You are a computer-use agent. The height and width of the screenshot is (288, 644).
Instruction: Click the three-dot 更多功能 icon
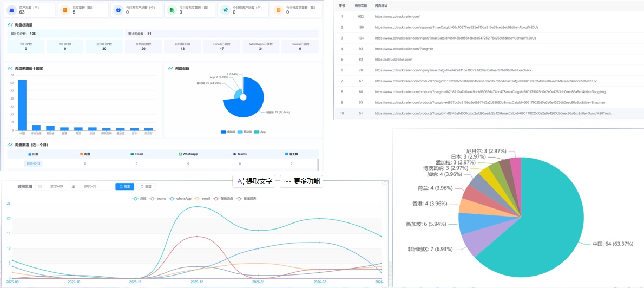(x=287, y=181)
